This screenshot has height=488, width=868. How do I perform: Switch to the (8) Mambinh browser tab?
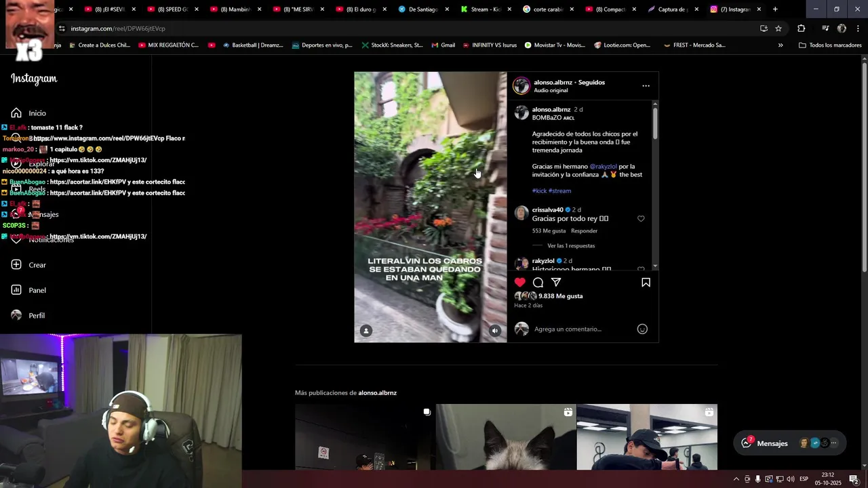point(237,9)
